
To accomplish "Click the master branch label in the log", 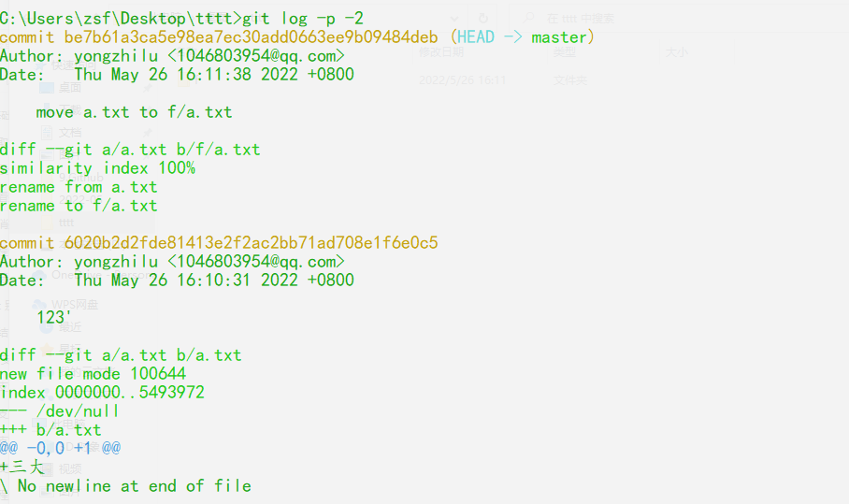I will point(559,36).
